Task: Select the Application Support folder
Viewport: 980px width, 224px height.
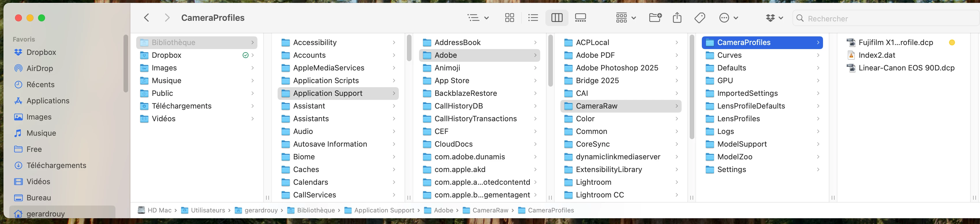Action: tap(338, 93)
